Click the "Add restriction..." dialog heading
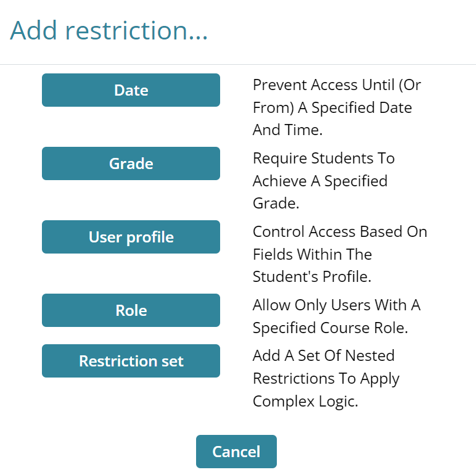Screen dimensions: 476x475 (x=109, y=31)
